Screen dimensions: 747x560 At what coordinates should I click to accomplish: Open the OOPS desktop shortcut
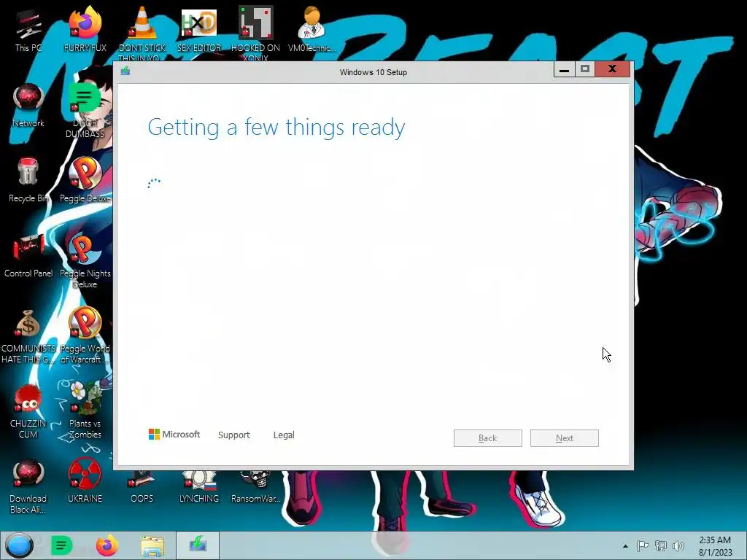[142, 488]
